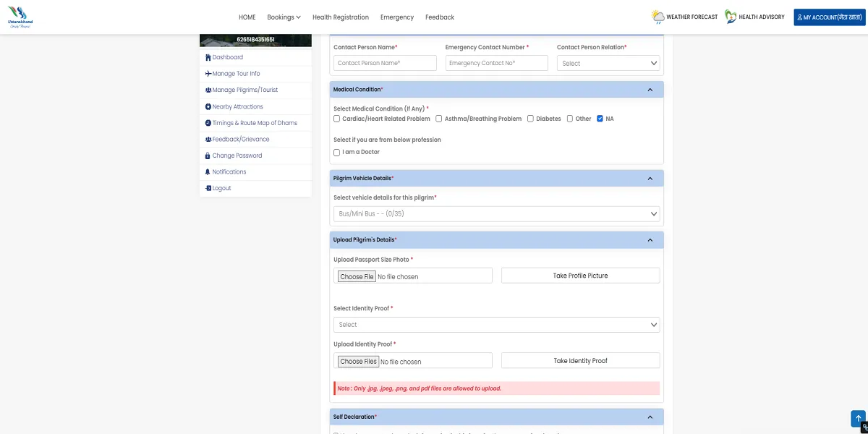Screen dimensions: 868x434
Task: Open the Weather Forecast sun icon
Action: (658, 16)
